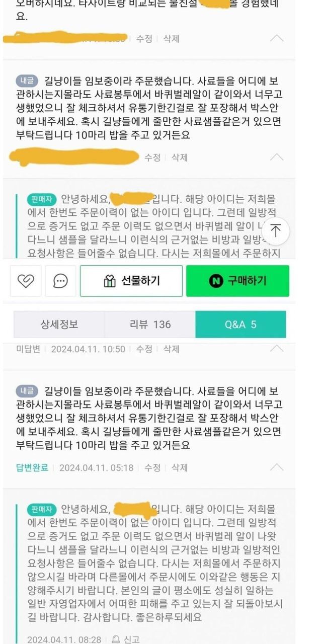Click 삭제 on the 10:50 question
Viewport: 322px width, 644px height.
[x=171, y=349]
